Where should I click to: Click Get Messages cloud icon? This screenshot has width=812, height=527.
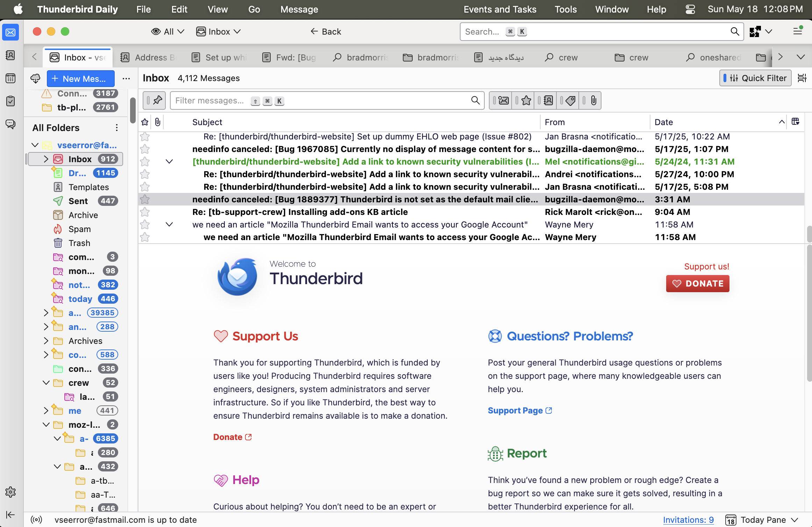[x=35, y=79]
